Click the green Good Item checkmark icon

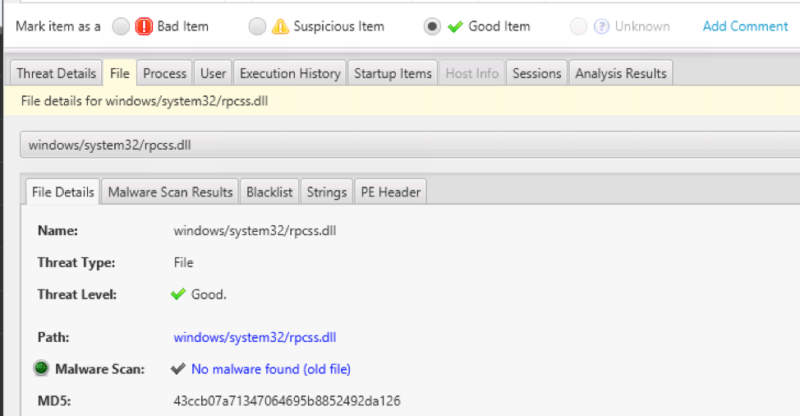click(x=455, y=27)
